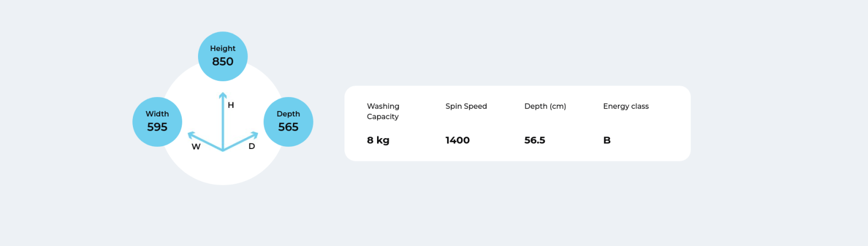Click the energy class B value
868x246 pixels.
[607, 140]
